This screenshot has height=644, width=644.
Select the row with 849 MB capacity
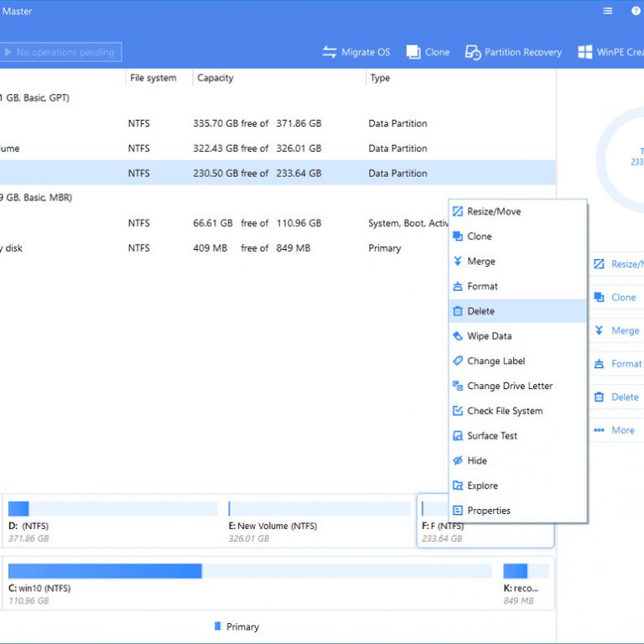coord(224,248)
